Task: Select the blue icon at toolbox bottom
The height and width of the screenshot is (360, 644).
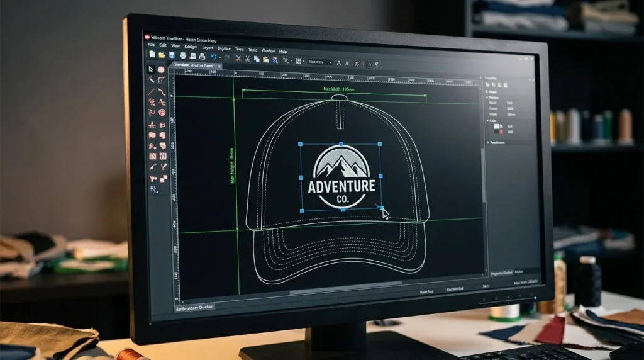Action: (153, 189)
